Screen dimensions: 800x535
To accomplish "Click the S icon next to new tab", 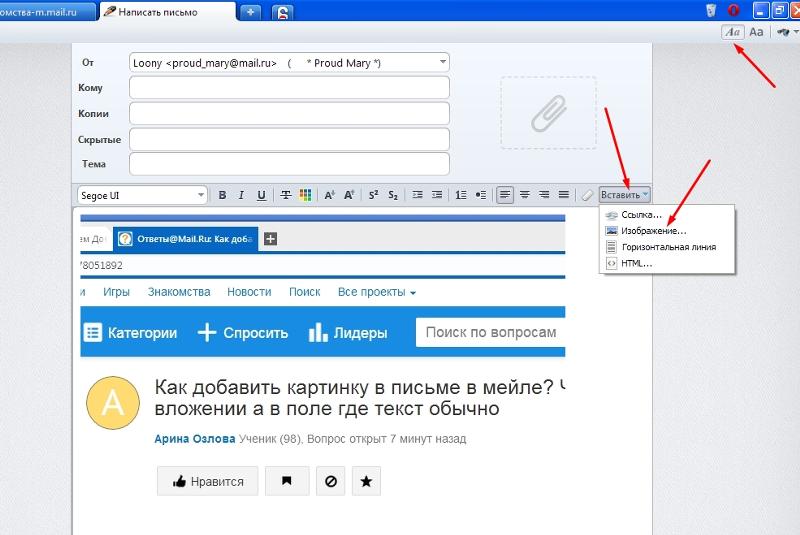I will pyautogui.click(x=283, y=12).
